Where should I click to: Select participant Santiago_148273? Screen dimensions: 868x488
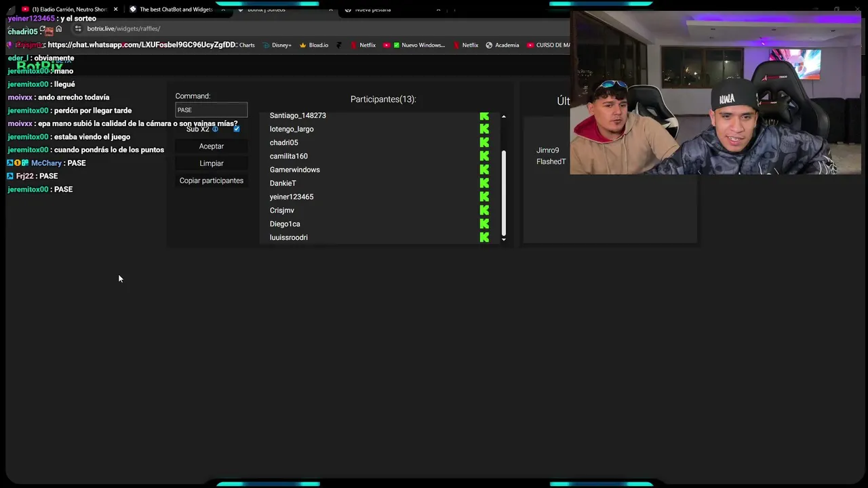point(298,116)
